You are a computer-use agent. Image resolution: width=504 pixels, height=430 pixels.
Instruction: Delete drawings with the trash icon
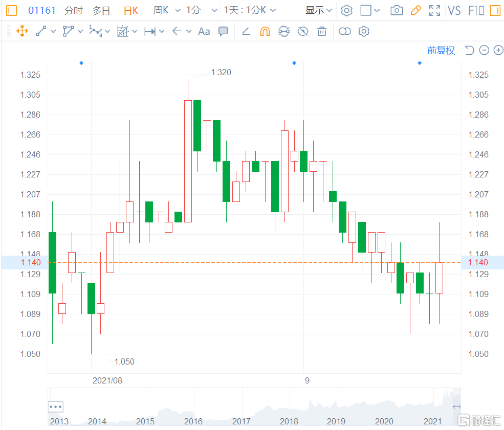tap(322, 32)
